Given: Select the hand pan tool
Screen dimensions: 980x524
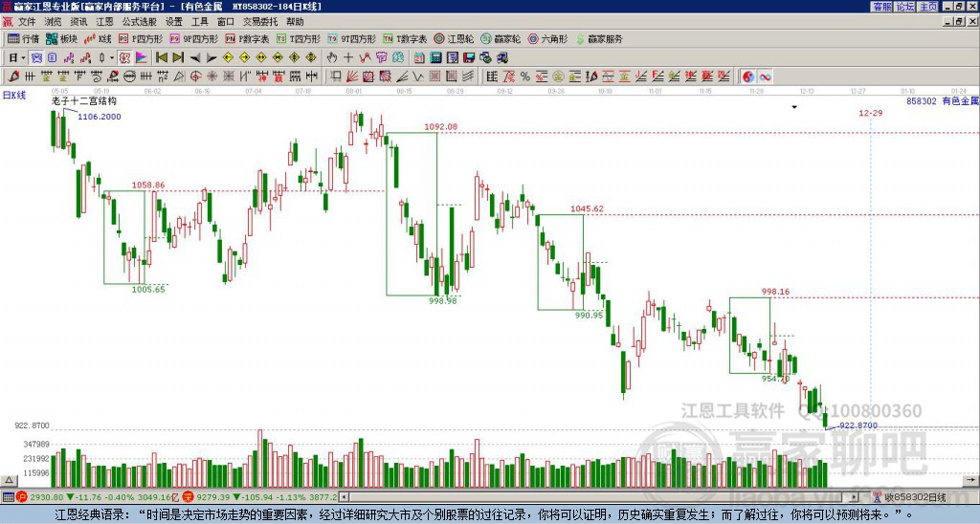Looking at the screenshot, I should 331,57.
